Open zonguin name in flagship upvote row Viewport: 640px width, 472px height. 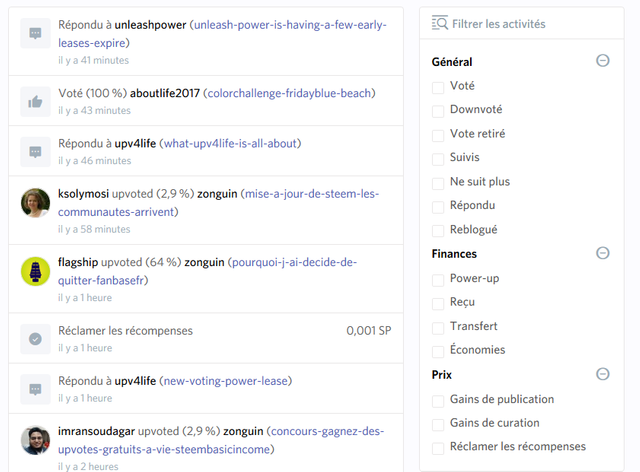(x=204, y=263)
